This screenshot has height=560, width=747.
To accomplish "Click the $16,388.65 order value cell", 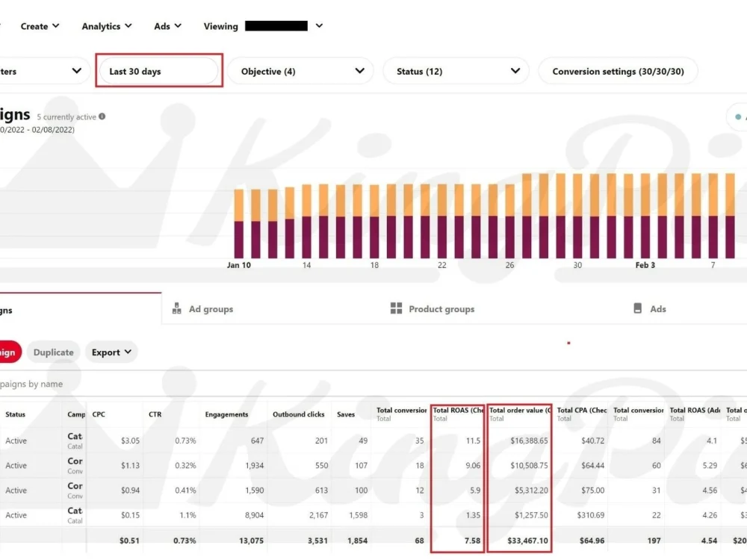I will [x=529, y=441].
